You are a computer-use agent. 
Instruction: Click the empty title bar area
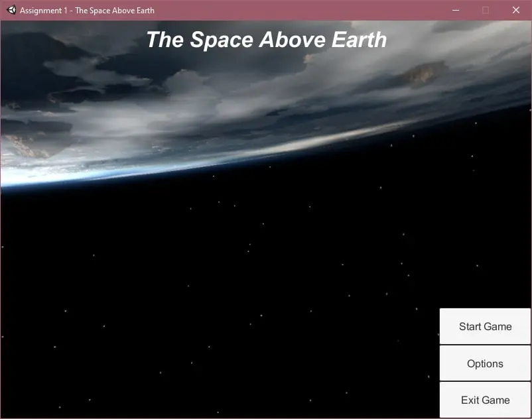coord(299,10)
